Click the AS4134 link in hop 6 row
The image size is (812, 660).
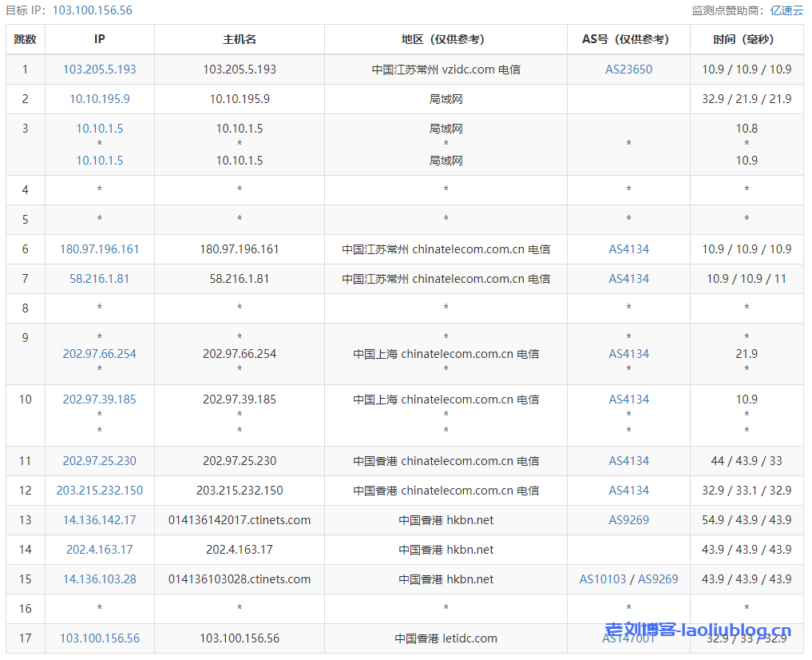click(x=628, y=249)
